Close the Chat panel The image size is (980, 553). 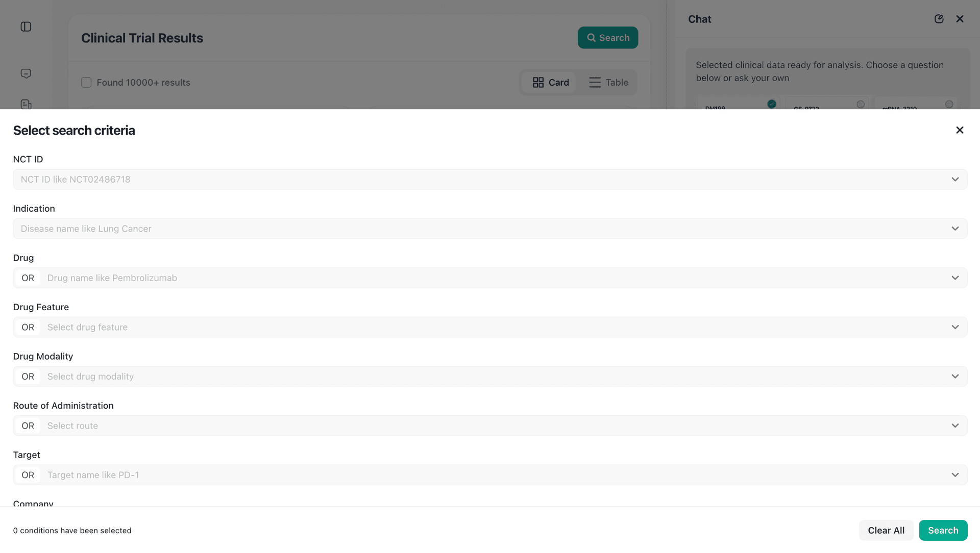[x=960, y=19]
